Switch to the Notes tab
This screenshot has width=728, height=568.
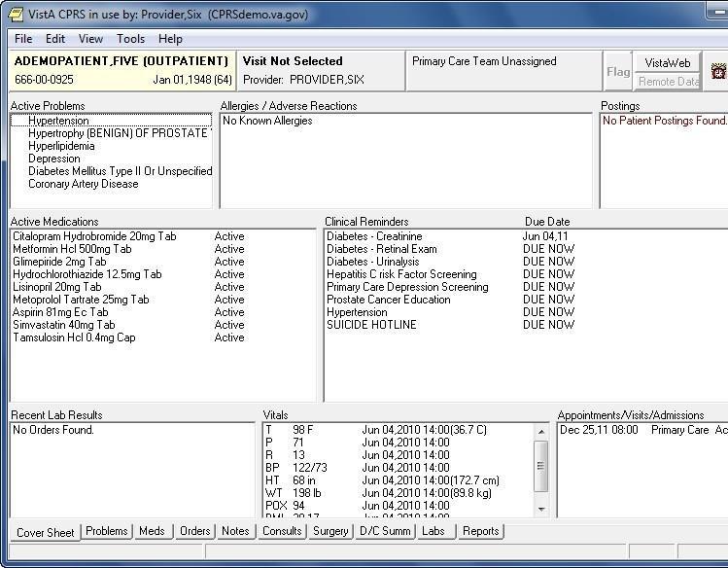point(235,531)
